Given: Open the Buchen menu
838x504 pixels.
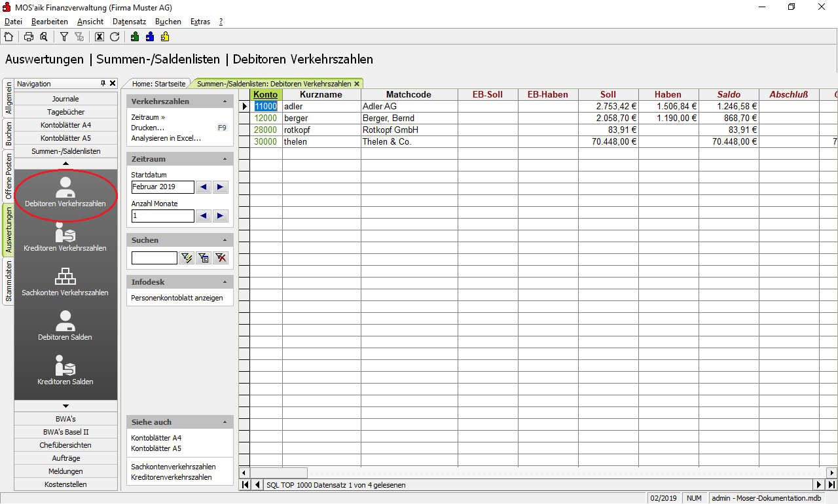Looking at the screenshot, I should coord(168,22).
